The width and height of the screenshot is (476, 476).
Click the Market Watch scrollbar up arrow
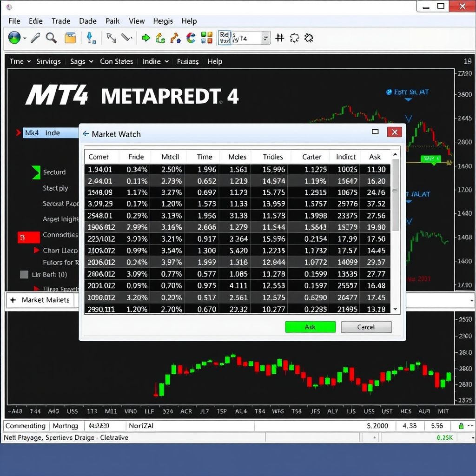[x=395, y=154]
